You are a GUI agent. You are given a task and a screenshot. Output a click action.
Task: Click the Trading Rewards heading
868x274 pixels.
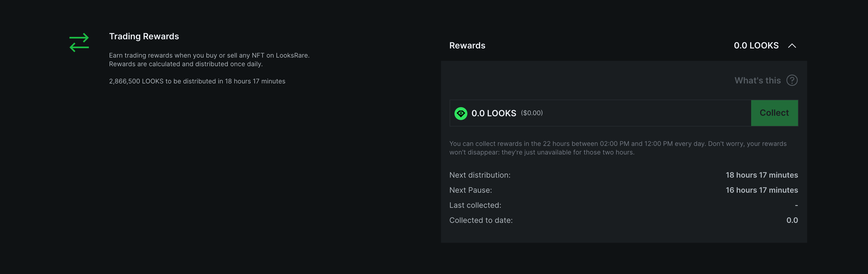pos(144,36)
